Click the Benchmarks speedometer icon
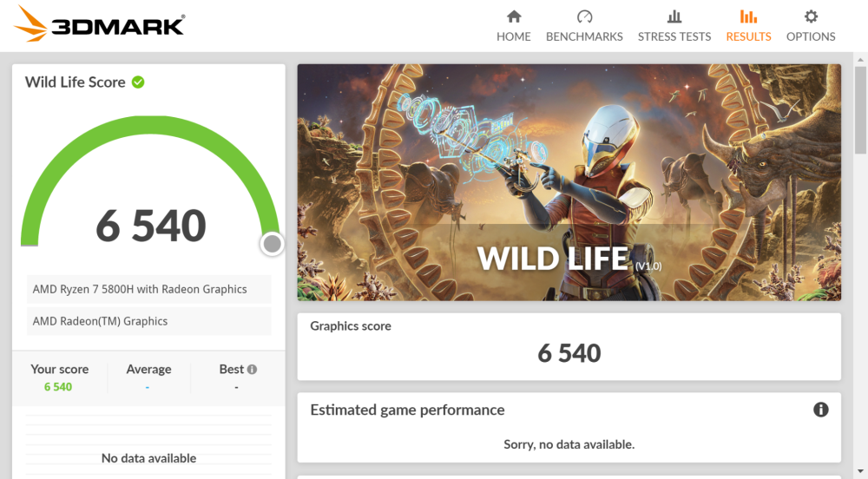The height and width of the screenshot is (479, 868). pos(584,16)
